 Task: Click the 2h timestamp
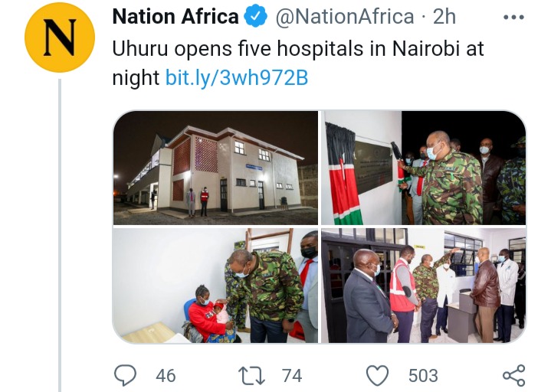click(x=444, y=17)
